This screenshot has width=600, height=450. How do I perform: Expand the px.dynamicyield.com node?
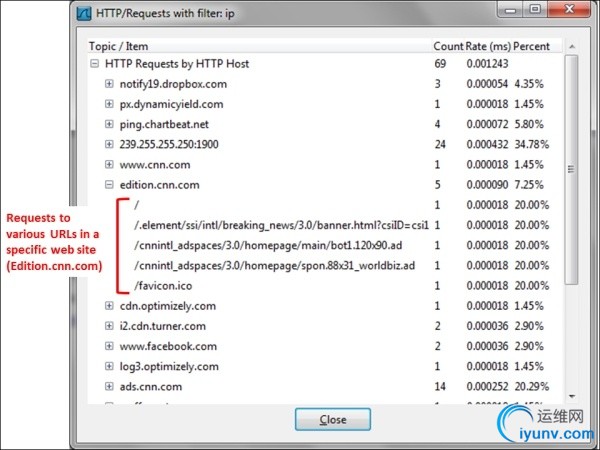tap(109, 104)
